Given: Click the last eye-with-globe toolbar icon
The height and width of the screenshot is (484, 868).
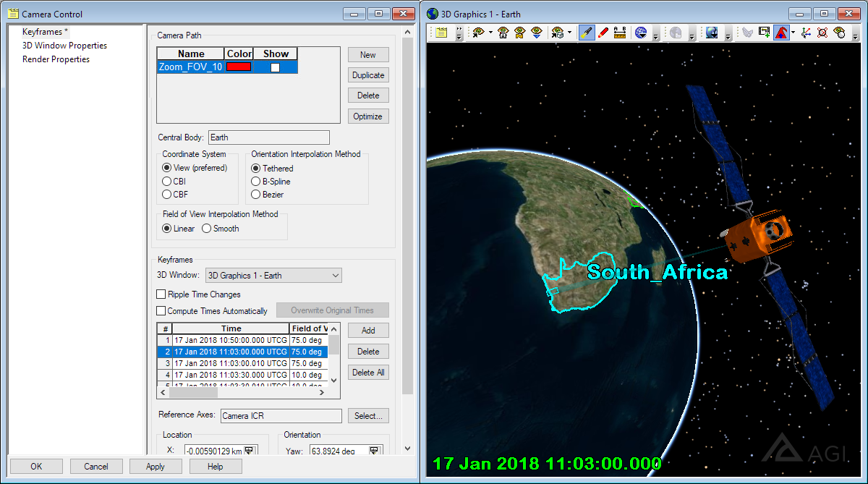Looking at the screenshot, I should (x=839, y=33).
